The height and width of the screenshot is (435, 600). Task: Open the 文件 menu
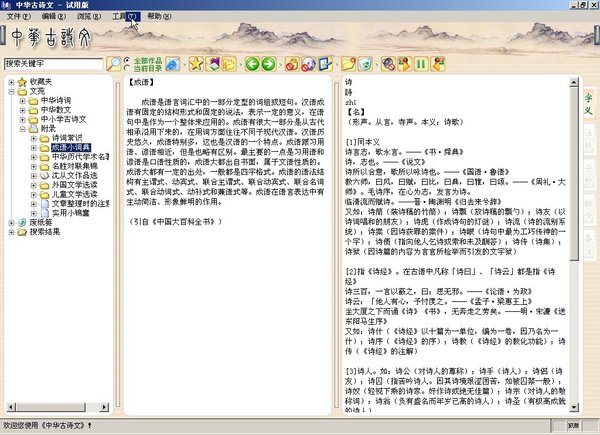(x=17, y=17)
